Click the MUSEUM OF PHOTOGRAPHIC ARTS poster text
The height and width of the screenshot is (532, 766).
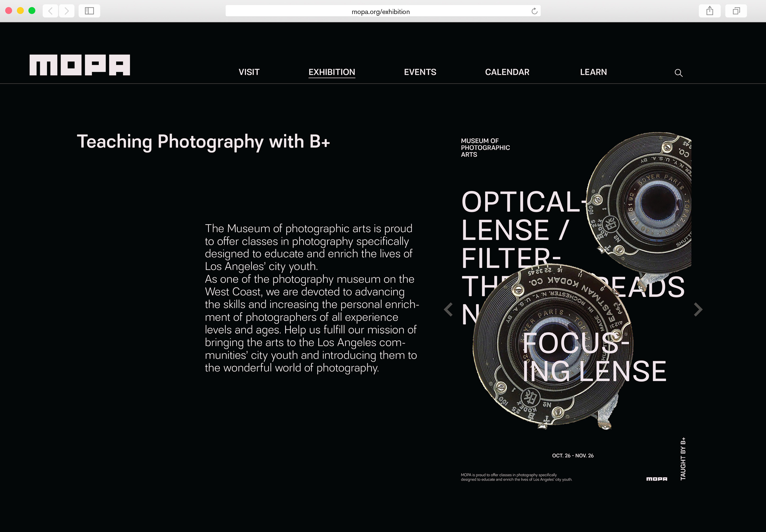(x=485, y=148)
